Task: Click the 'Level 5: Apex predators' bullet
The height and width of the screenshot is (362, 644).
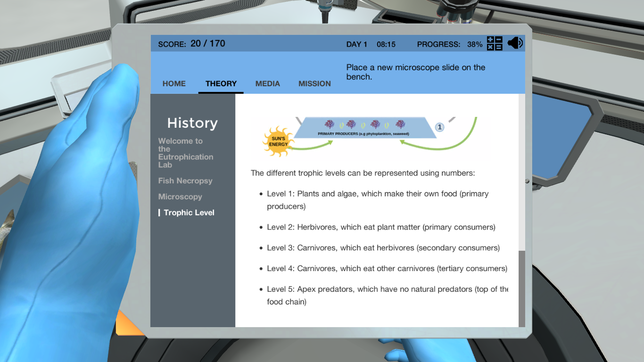Action: pyautogui.click(x=388, y=295)
